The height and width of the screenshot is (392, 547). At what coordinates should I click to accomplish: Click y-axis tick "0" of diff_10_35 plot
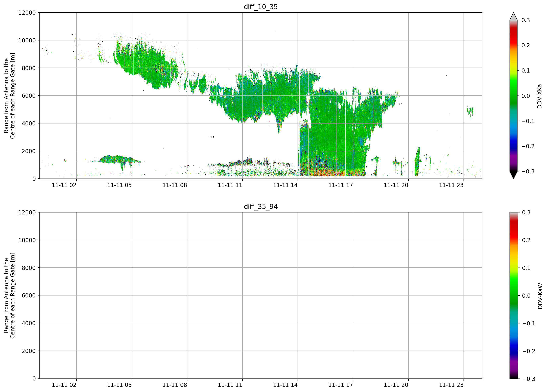click(x=34, y=179)
